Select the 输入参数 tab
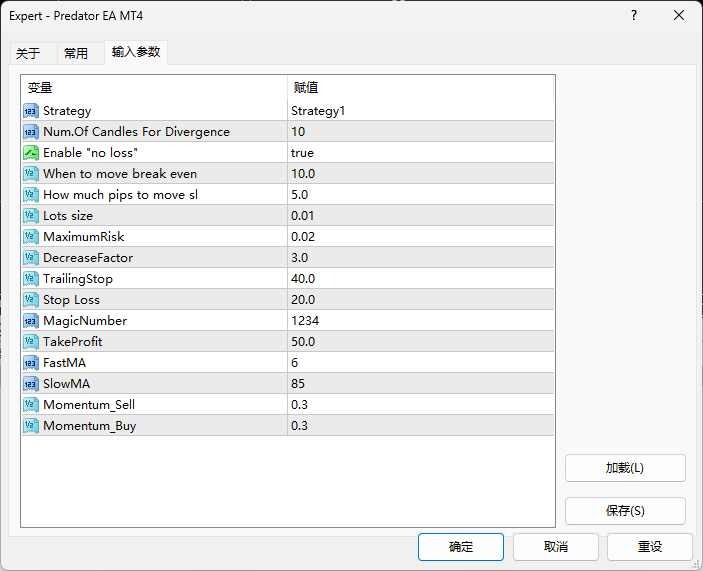703x571 pixels. click(x=136, y=52)
